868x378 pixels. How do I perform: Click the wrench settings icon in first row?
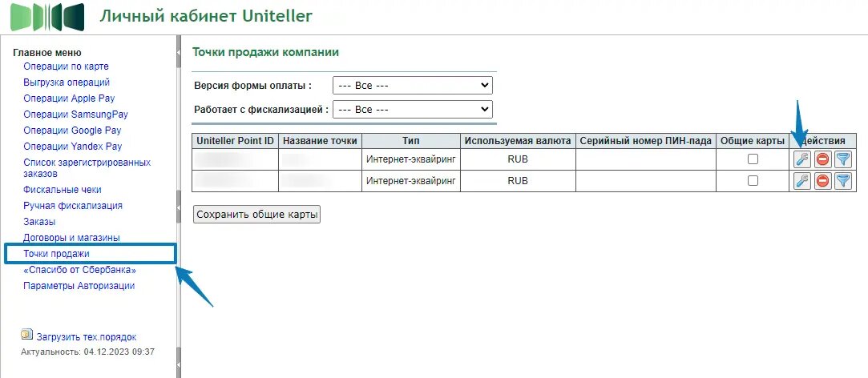[x=802, y=159]
